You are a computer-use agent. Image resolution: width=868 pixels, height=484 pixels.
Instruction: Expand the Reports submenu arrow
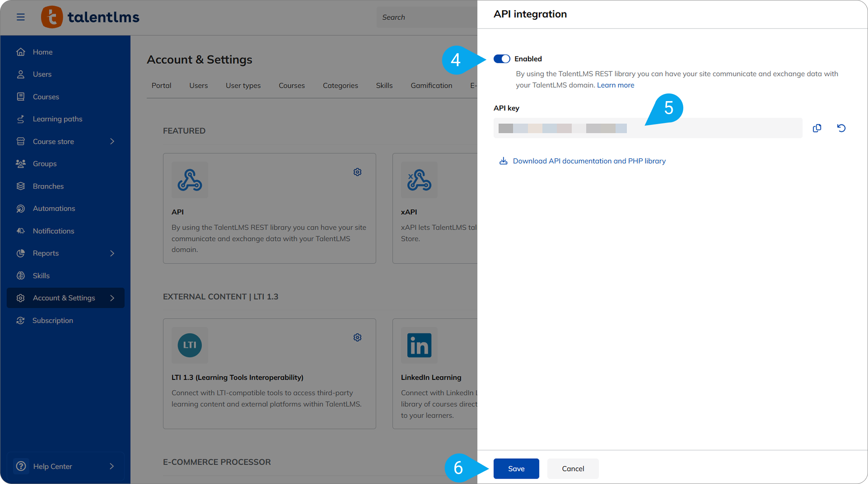coord(112,253)
